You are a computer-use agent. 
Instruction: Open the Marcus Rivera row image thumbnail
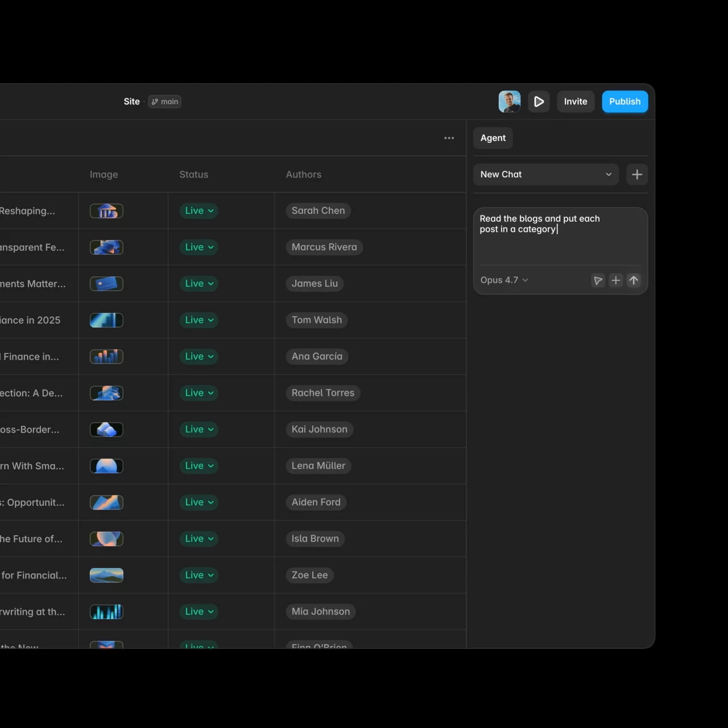point(106,247)
